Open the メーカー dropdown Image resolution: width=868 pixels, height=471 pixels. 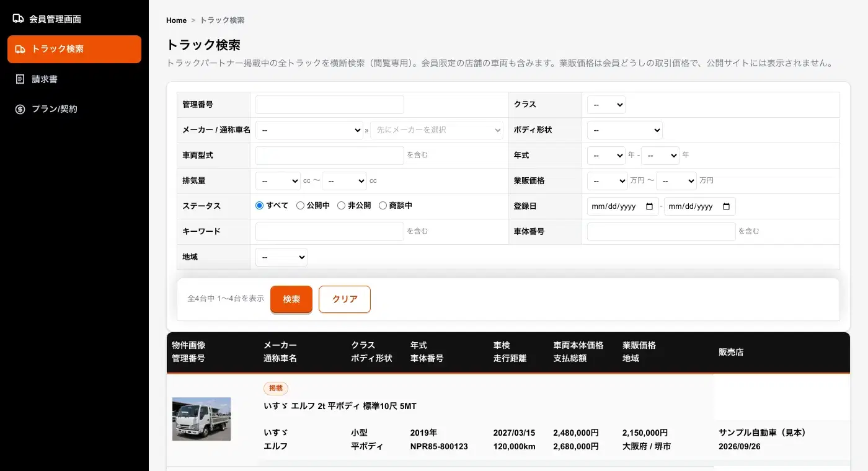click(309, 130)
